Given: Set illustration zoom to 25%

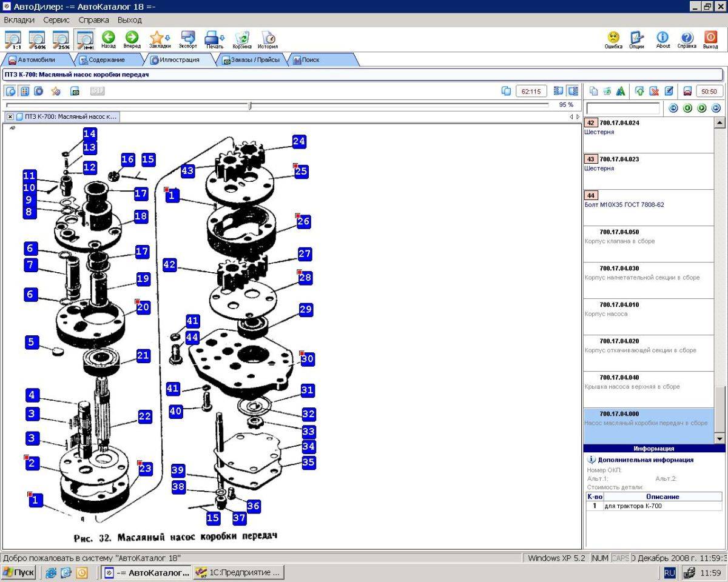Looking at the screenshot, I should click(x=61, y=39).
